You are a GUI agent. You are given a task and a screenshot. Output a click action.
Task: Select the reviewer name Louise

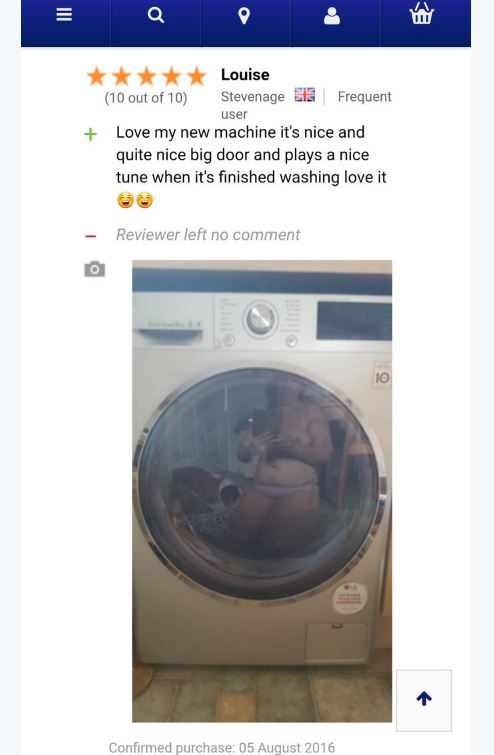245,75
